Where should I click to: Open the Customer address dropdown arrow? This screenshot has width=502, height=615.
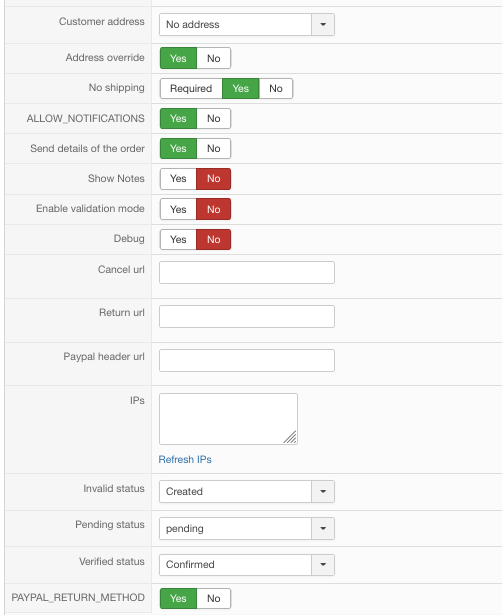[323, 24]
